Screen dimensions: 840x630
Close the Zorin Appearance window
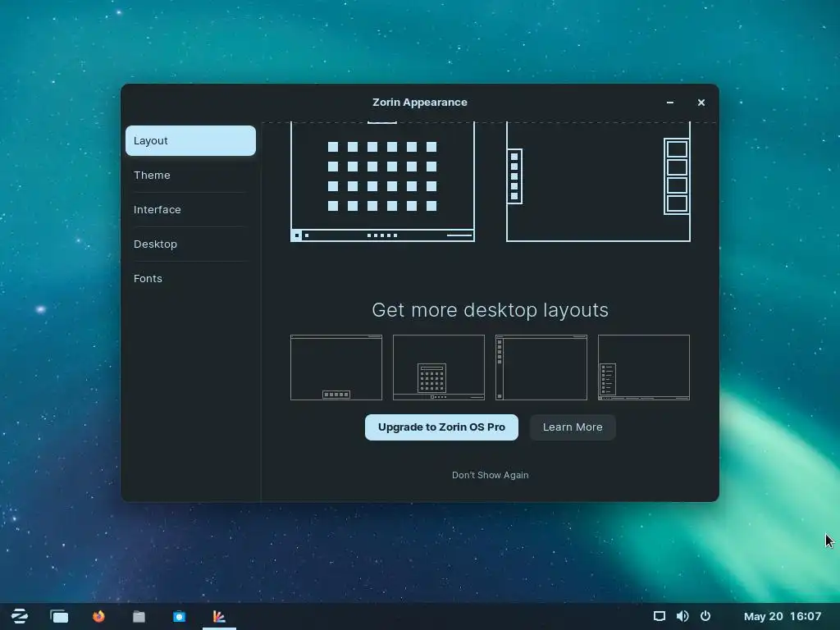pyautogui.click(x=701, y=103)
